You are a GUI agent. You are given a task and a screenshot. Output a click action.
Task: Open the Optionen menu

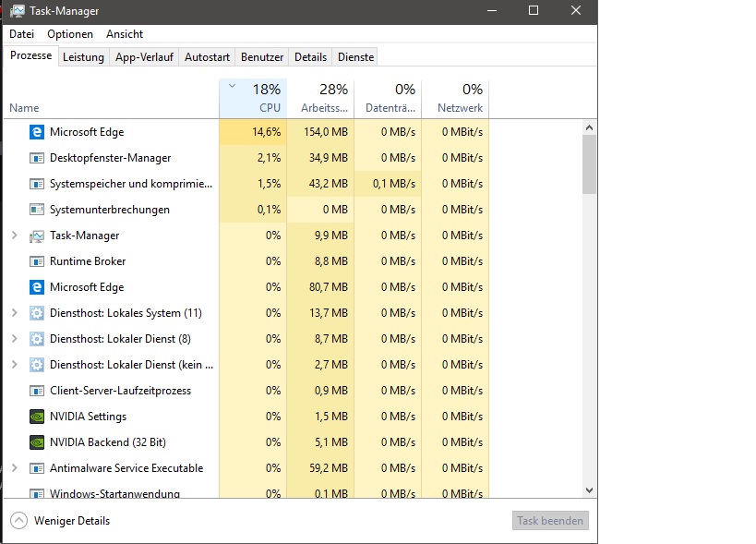tap(70, 34)
